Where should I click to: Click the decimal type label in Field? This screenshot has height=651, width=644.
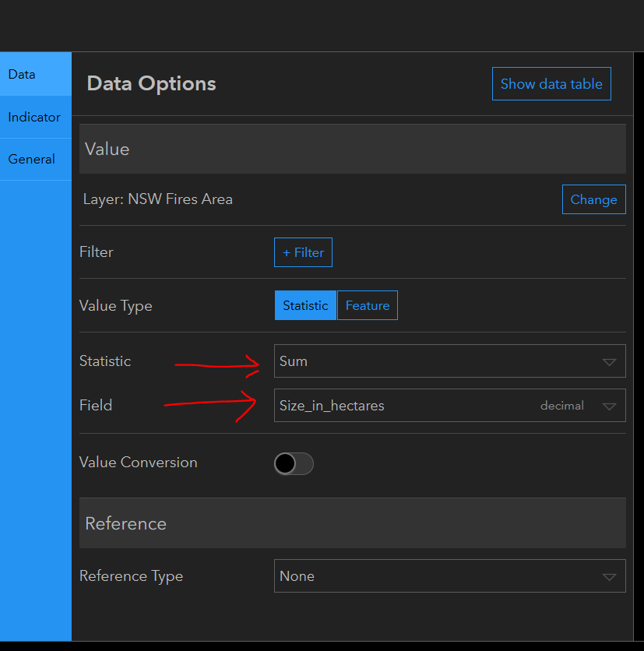(562, 406)
